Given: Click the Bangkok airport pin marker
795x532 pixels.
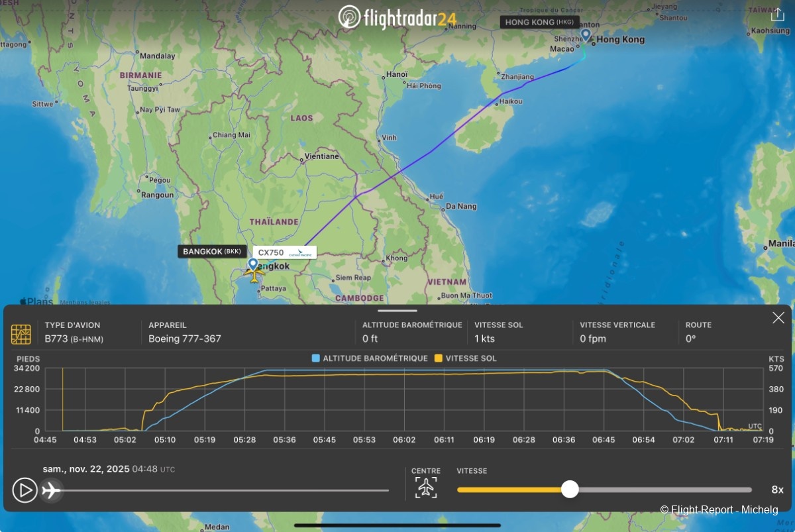Looking at the screenshot, I should [252, 264].
